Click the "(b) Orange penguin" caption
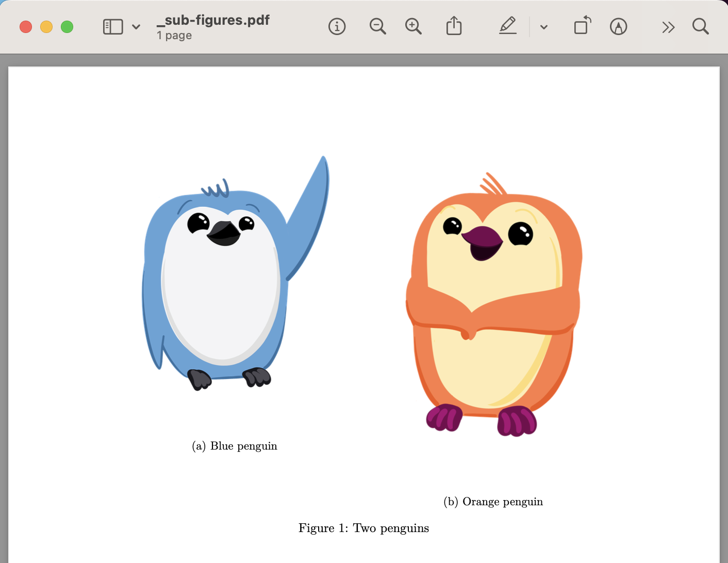This screenshot has width=728, height=563. pos(493,502)
